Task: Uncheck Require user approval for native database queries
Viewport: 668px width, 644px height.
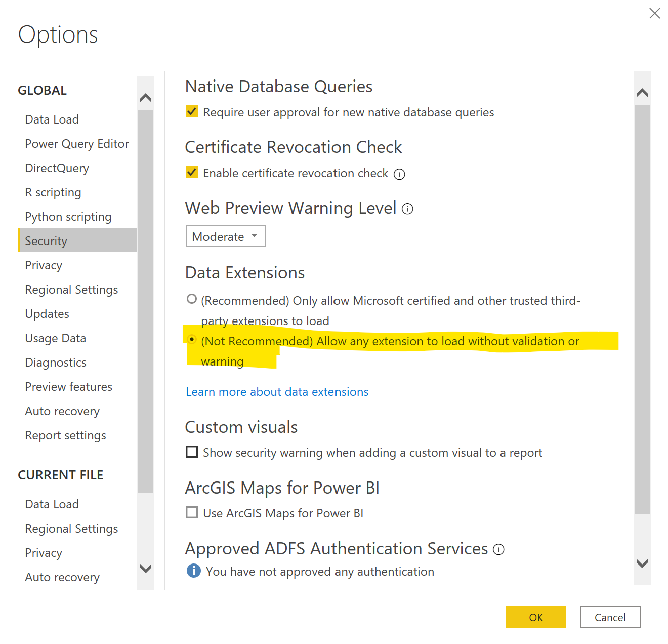Action: coord(191,111)
